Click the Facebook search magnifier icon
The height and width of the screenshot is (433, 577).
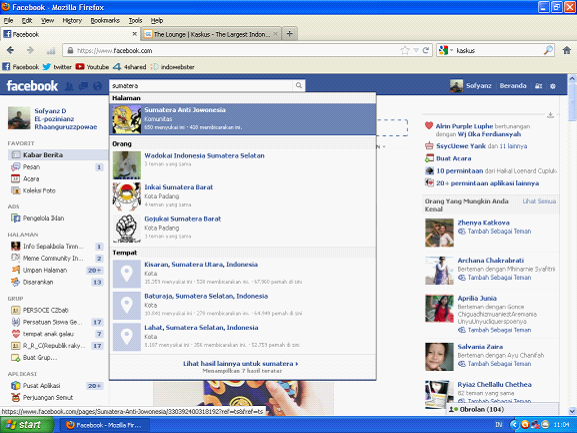tap(299, 85)
